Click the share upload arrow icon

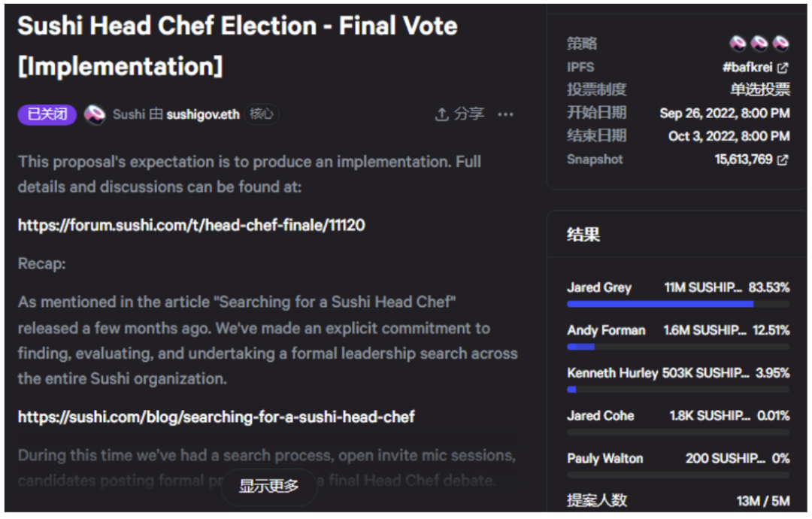441,114
